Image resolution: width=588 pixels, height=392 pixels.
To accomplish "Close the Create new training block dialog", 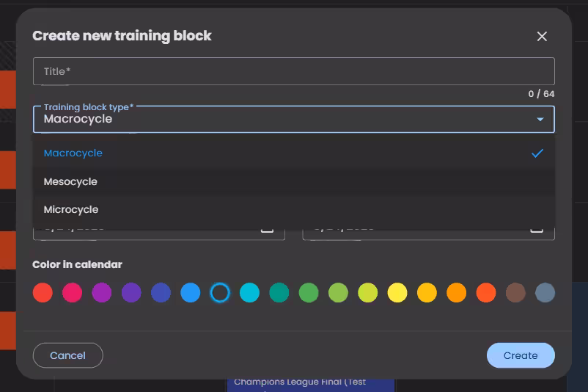I will [x=542, y=37].
